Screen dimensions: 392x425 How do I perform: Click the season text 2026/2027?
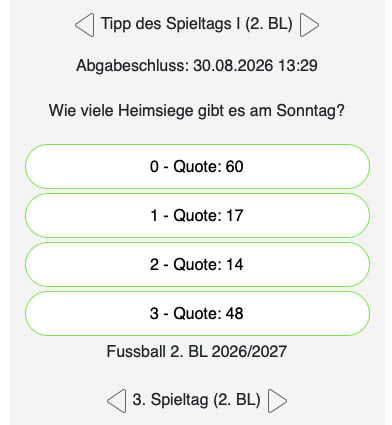pyautogui.click(x=249, y=352)
